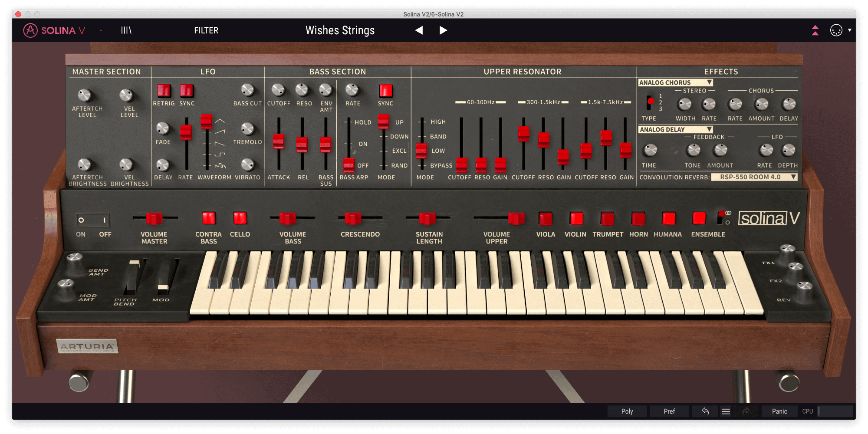
Task: Open the edit history list icon
Action: click(726, 411)
